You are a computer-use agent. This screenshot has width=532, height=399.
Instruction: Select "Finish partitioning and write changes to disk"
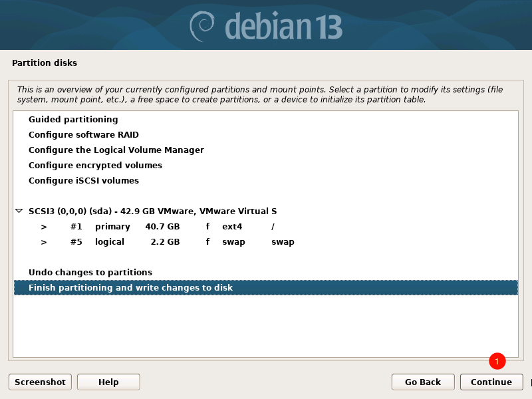tap(130, 287)
